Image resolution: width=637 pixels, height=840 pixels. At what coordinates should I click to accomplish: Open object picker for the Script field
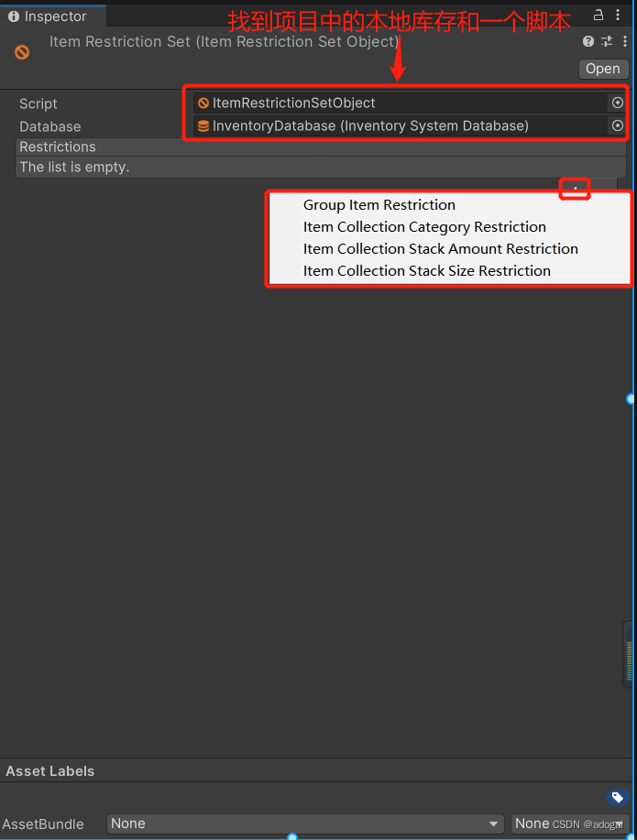[618, 103]
